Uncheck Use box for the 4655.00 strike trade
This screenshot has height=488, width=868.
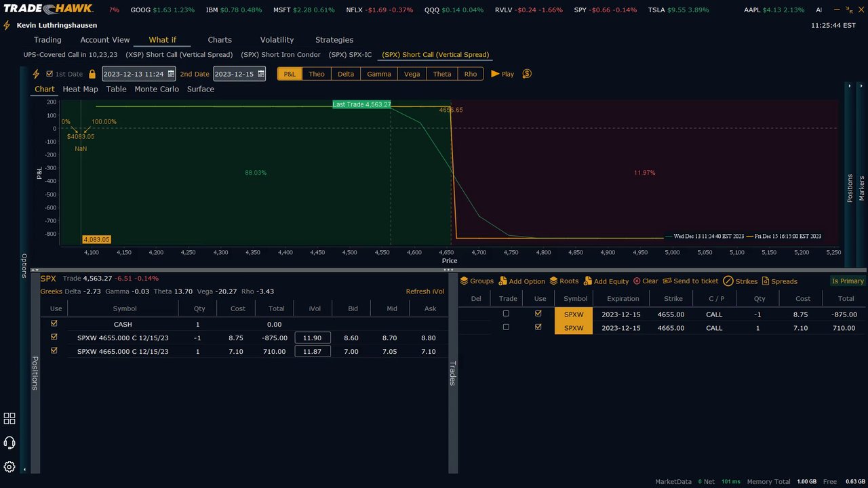tap(538, 313)
